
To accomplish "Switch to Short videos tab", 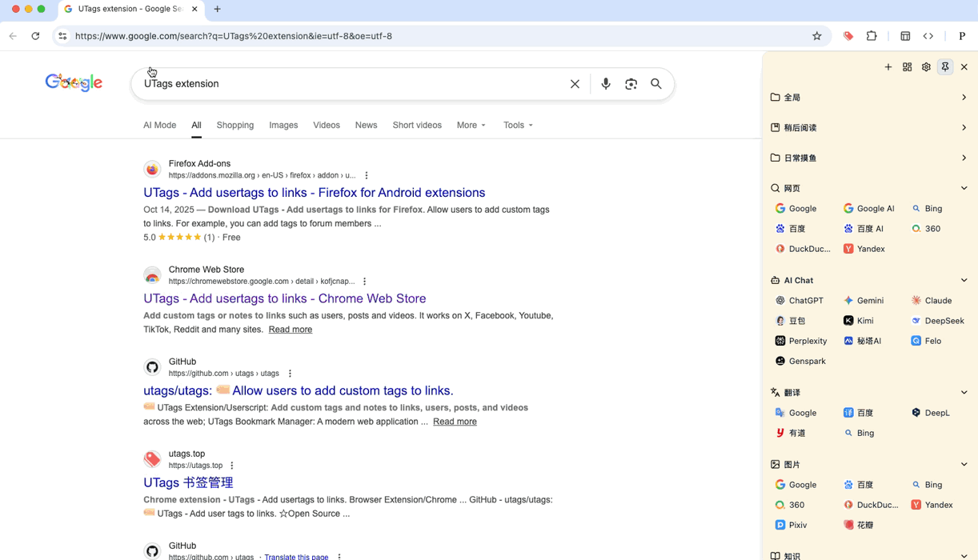I will (417, 126).
